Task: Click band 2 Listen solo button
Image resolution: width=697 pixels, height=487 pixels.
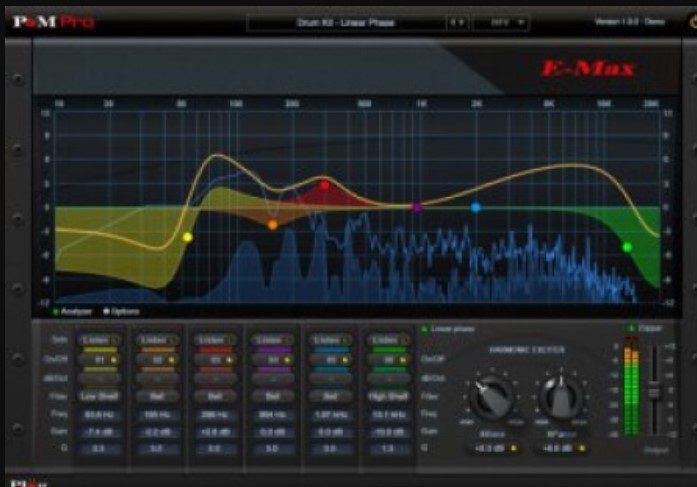Action: [x=158, y=340]
